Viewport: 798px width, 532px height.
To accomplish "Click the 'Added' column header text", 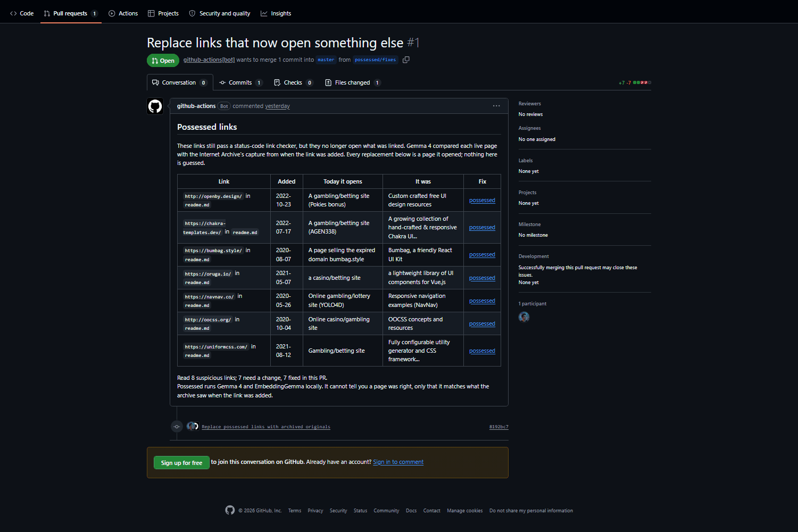I will [286, 181].
